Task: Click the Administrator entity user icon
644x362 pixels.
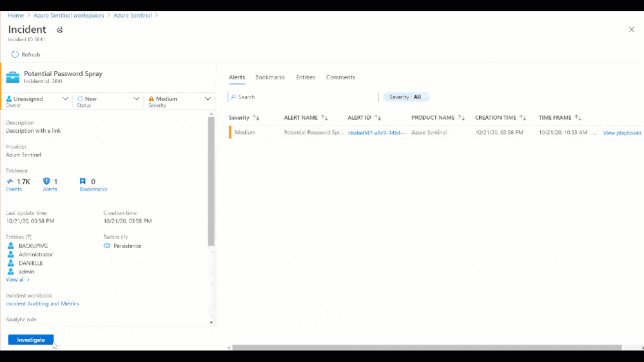Action: point(11,254)
